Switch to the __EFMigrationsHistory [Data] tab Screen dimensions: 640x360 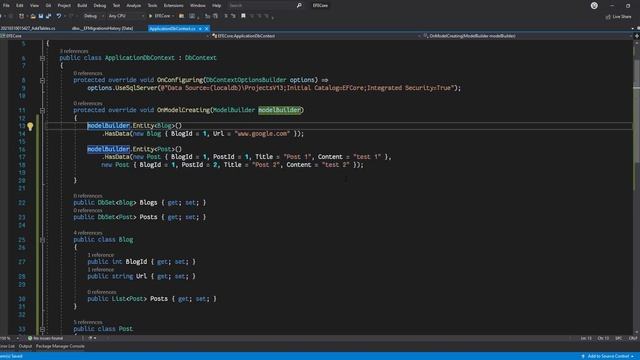102,29
